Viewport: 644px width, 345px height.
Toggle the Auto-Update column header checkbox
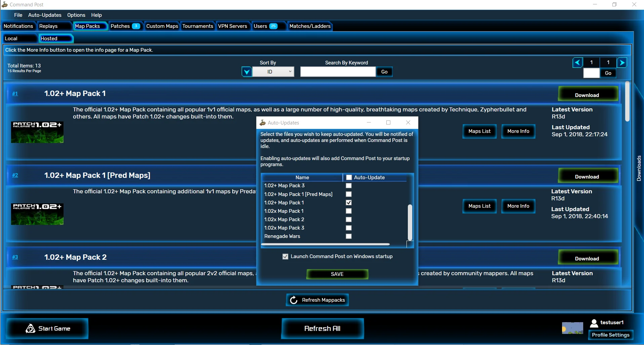pyautogui.click(x=349, y=177)
